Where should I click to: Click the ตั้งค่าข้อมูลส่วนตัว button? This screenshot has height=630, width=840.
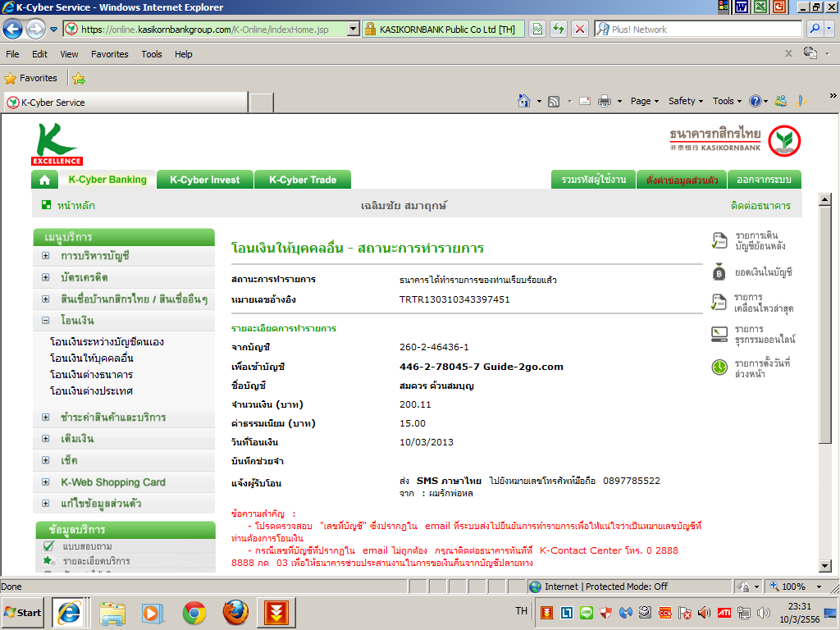(682, 180)
